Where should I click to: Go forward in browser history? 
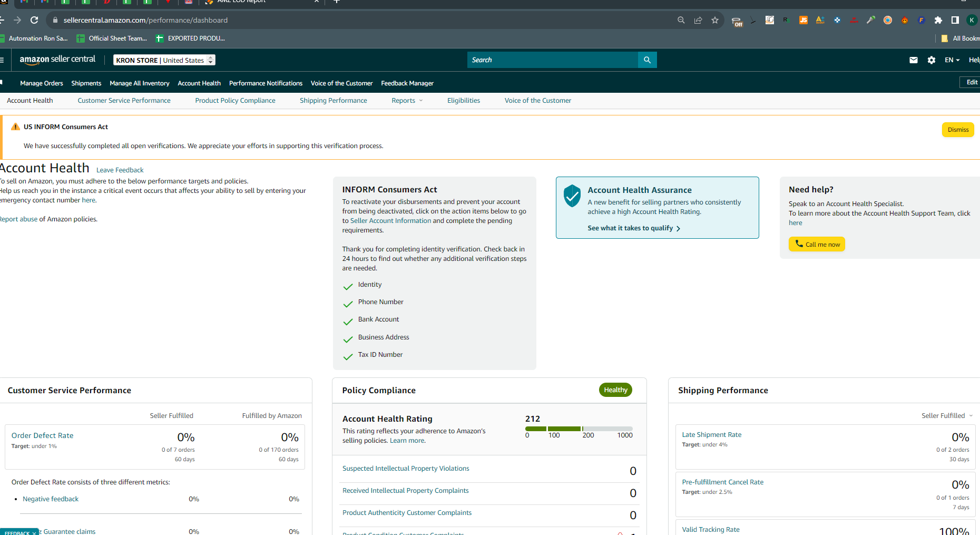[17, 20]
